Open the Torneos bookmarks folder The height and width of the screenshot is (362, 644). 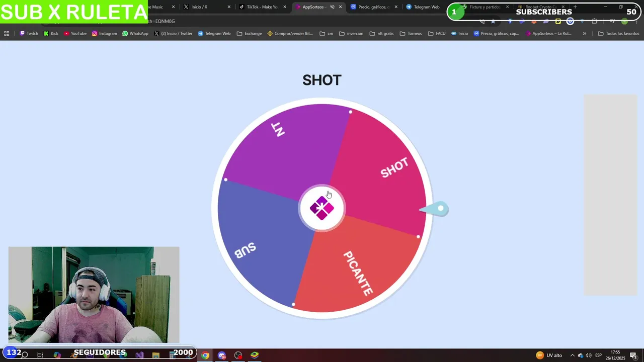tap(411, 34)
